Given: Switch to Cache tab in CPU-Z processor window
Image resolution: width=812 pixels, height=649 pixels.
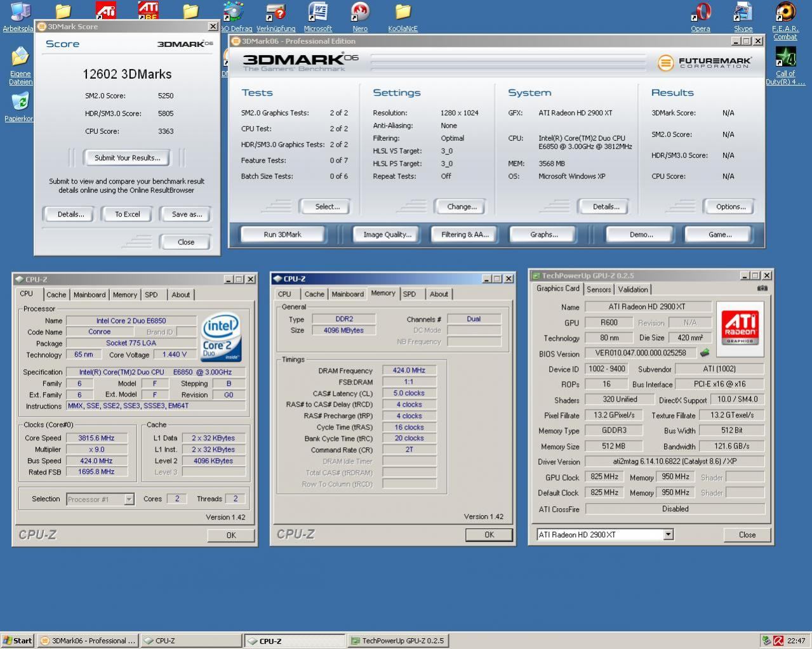Looking at the screenshot, I should 56,295.
